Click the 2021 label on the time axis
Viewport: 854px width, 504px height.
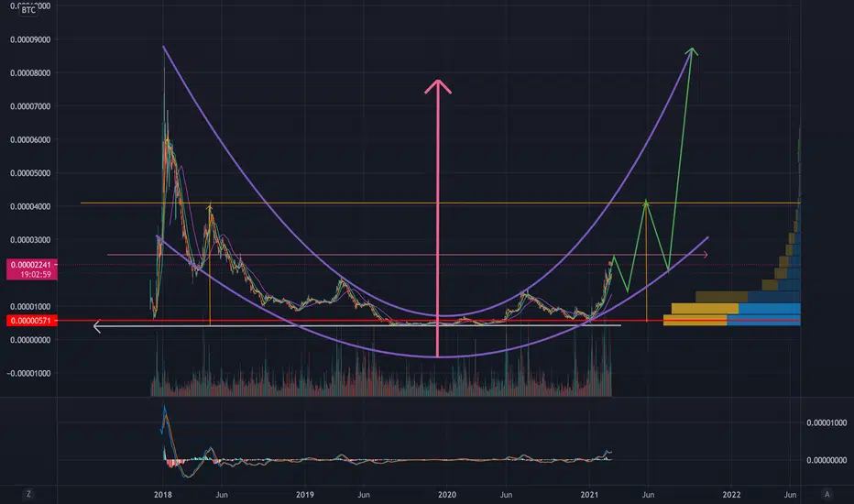[589, 495]
